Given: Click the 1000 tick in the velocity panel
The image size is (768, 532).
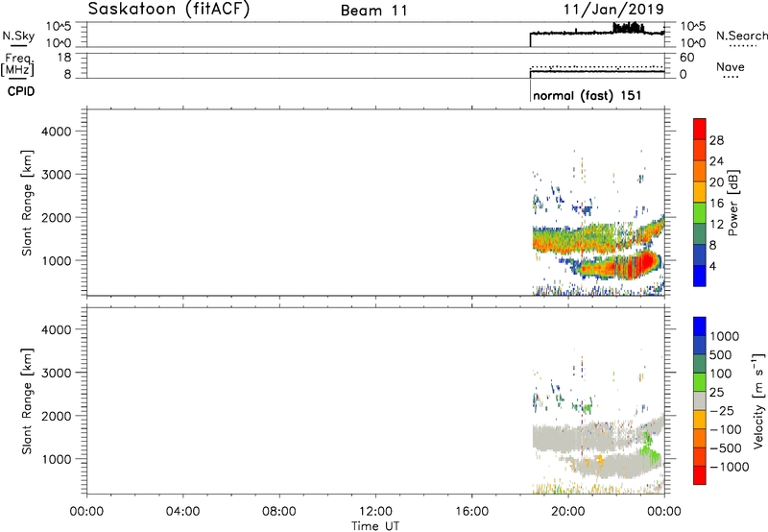Looking at the screenshot, I should point(57,458).
